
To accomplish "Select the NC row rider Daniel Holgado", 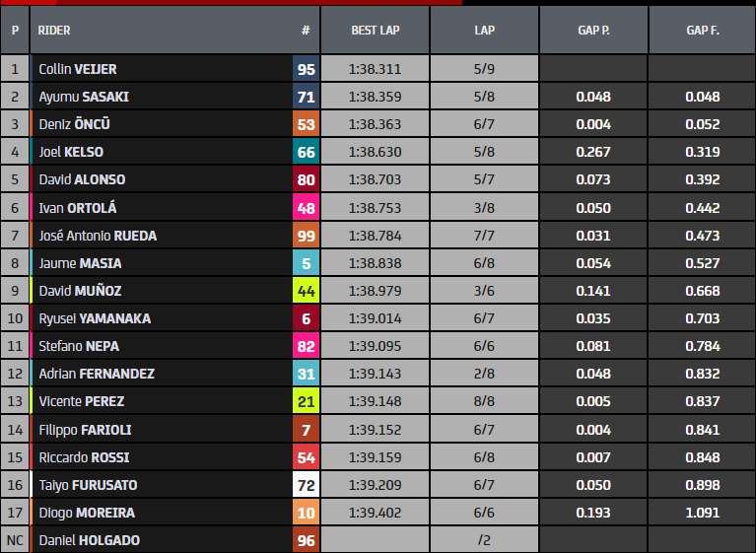I will tap(89, 540).
